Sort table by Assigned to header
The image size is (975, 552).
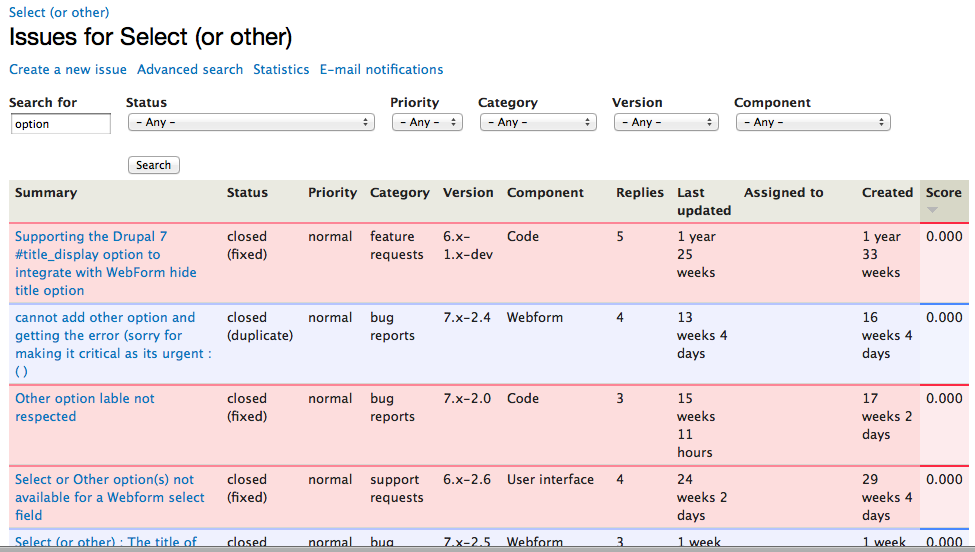(783, 193)
